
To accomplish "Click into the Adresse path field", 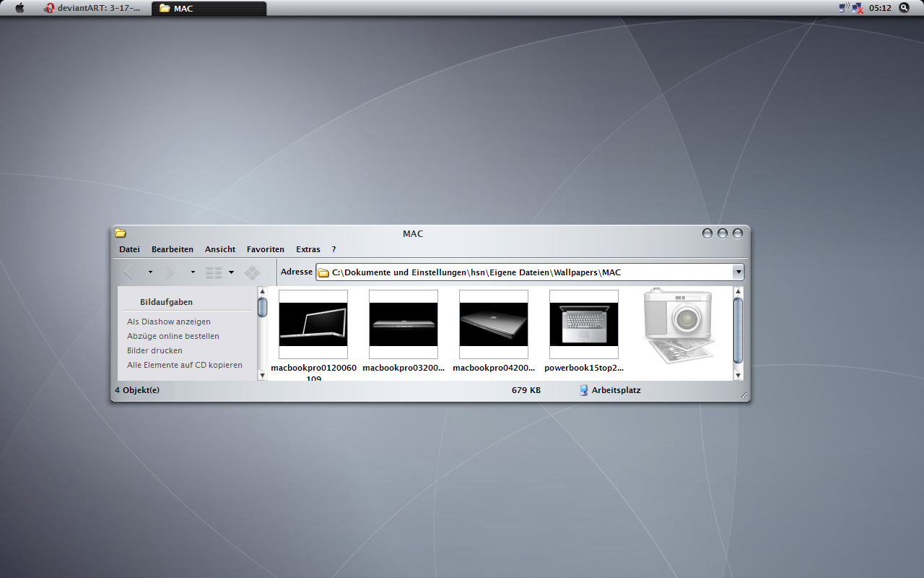I will click(531, 272).
